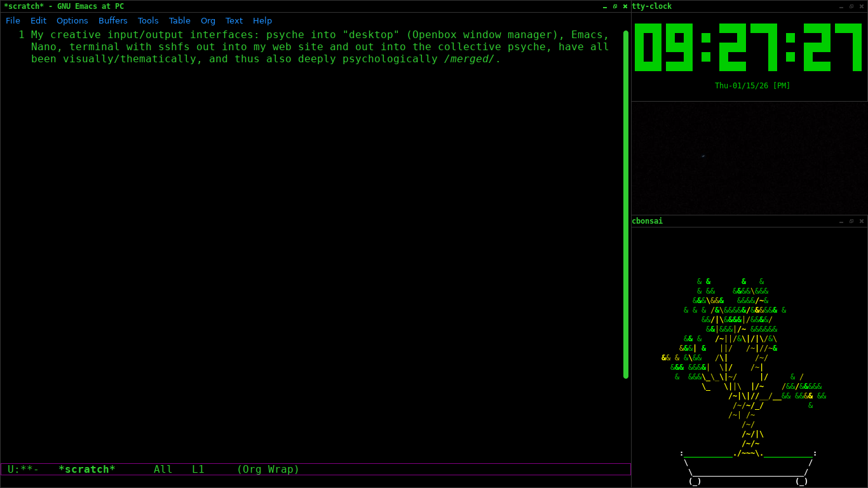Open the Table menu in Emacs
868x488 pixels.
click(x=180, y=20)
